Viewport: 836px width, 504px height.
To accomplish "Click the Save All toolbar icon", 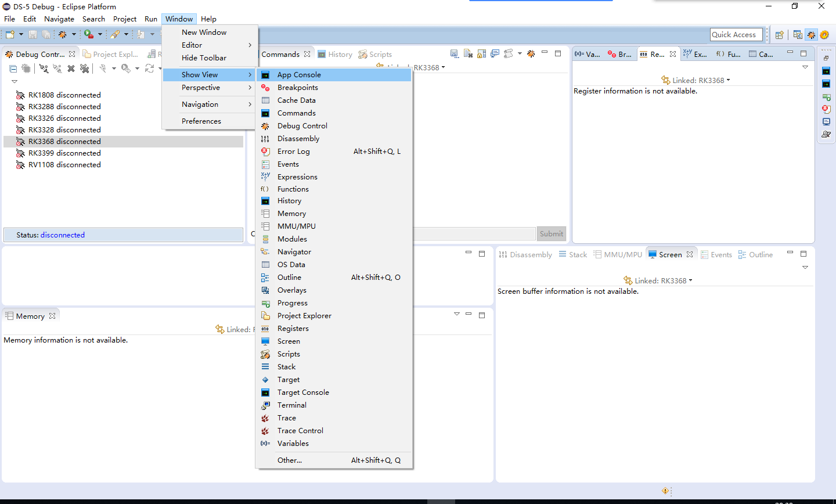I will (46, 35).
